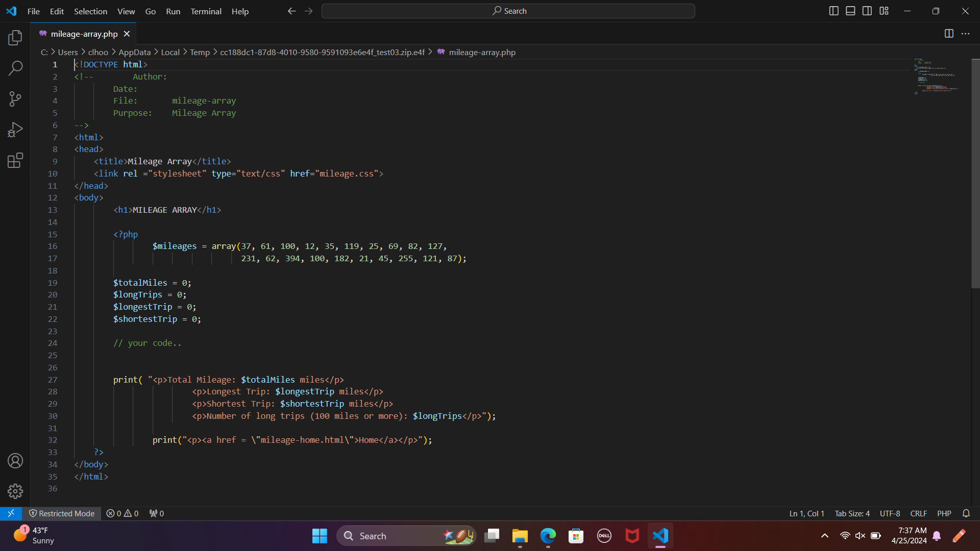Open the notifications bell
This screenshot has width=980, height=551.
966,513
